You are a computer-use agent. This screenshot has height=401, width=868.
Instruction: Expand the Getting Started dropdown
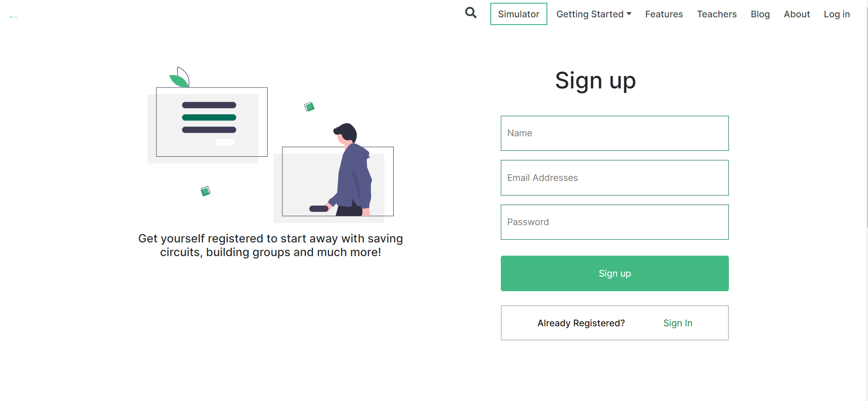[x=591, y=14]
